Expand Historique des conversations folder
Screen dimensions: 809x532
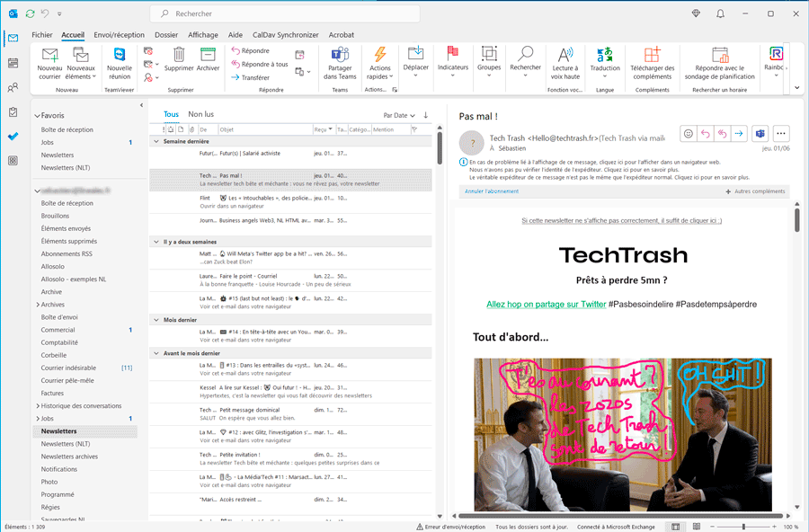[38, 405]
